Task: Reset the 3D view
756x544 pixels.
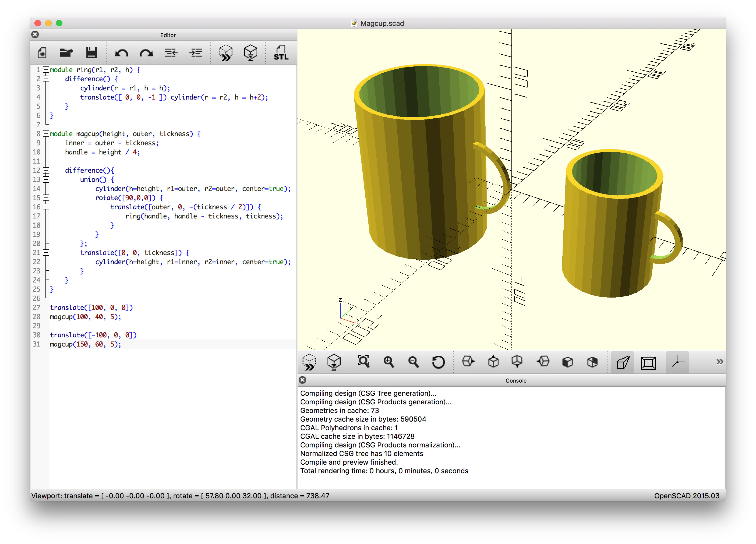Action: 438,362
